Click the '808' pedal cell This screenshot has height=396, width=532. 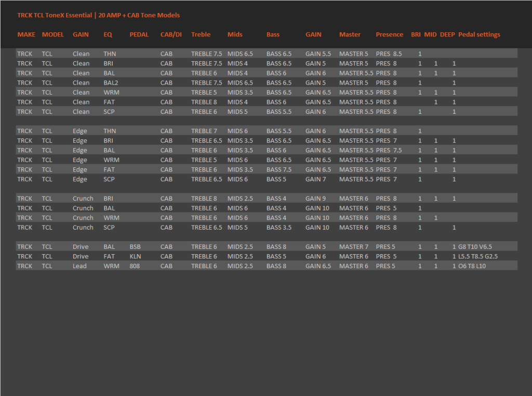click(x=135, y=266)
